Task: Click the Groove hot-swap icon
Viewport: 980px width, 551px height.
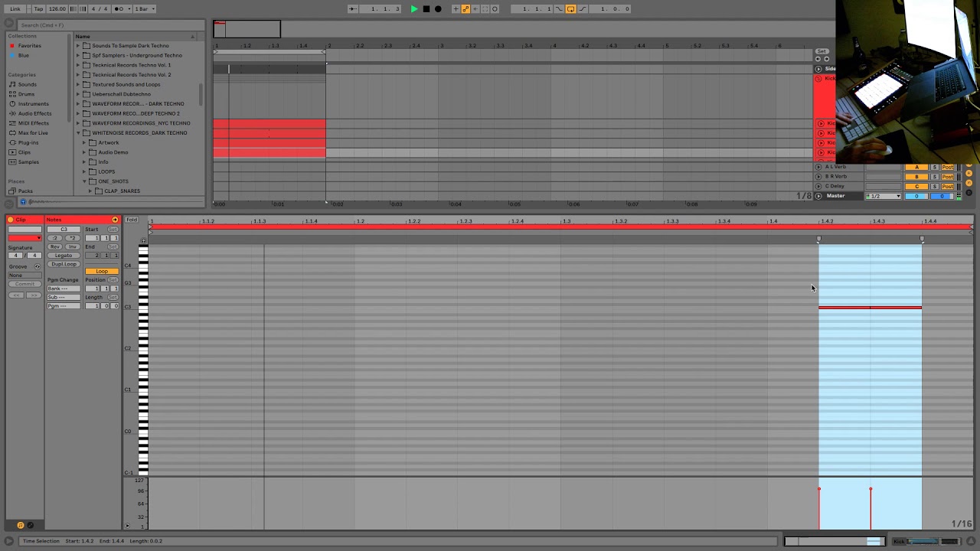Action: click(x=37, y=266)
